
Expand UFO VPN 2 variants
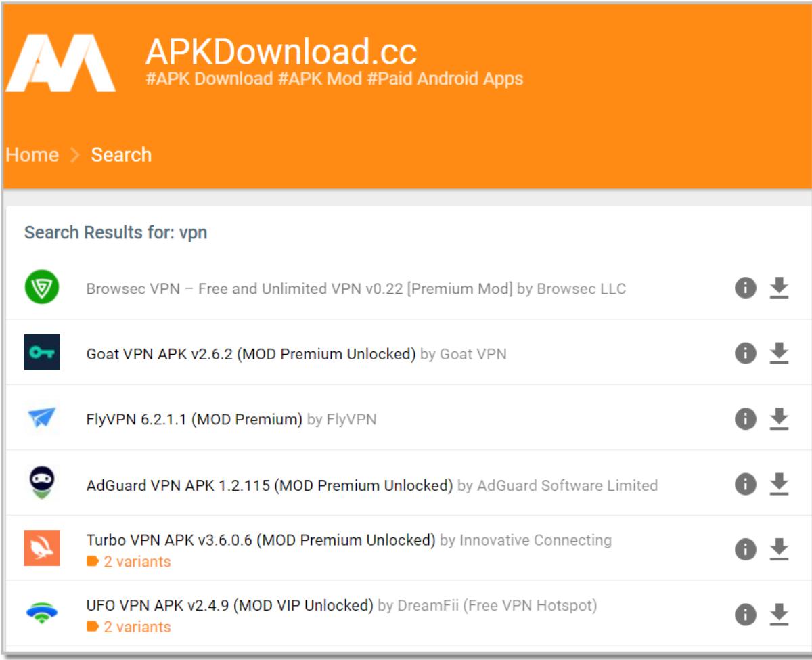coord(129,627)
